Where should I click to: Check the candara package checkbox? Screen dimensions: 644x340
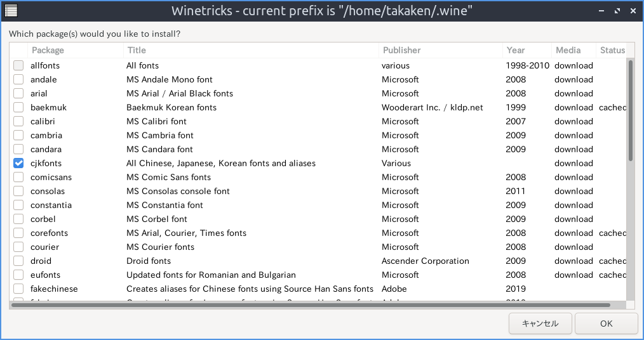click(18, 149)
